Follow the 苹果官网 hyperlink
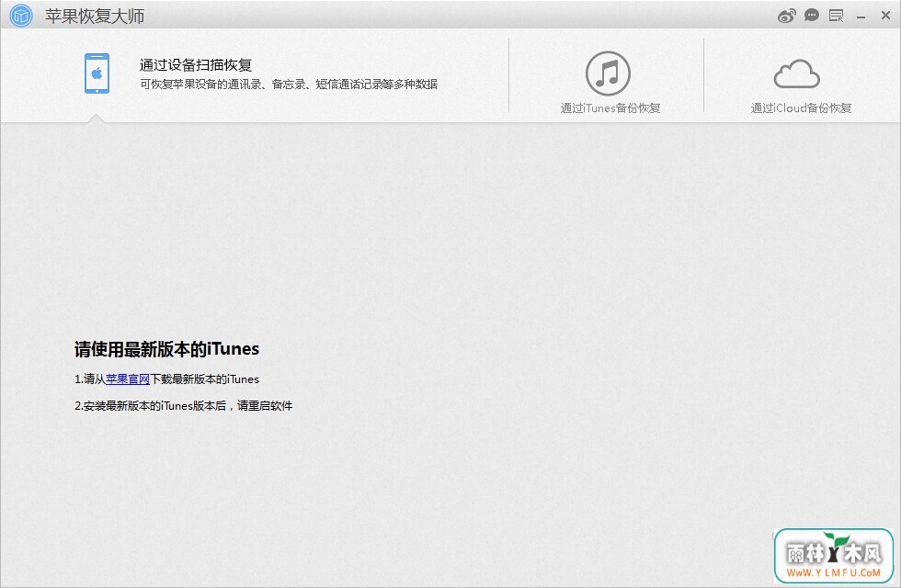The width and height of the screenshot is (901, 588). pos(128,379)
